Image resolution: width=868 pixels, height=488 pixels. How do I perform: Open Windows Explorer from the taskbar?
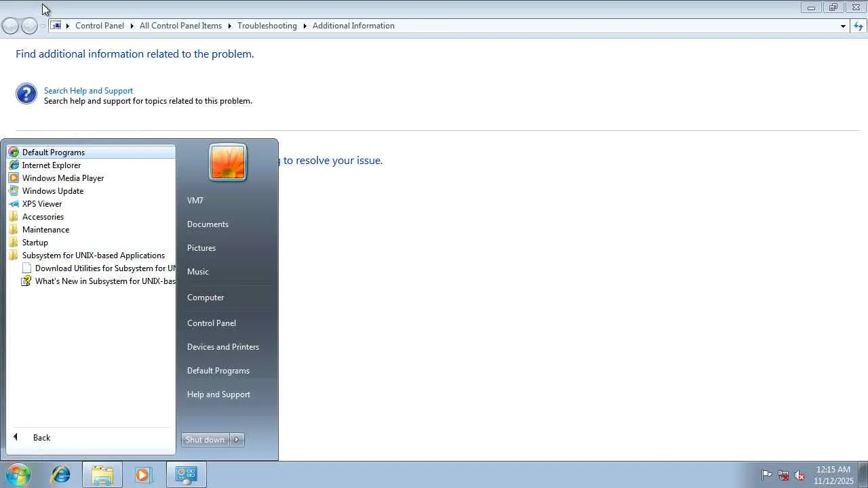tap(102, 474)
